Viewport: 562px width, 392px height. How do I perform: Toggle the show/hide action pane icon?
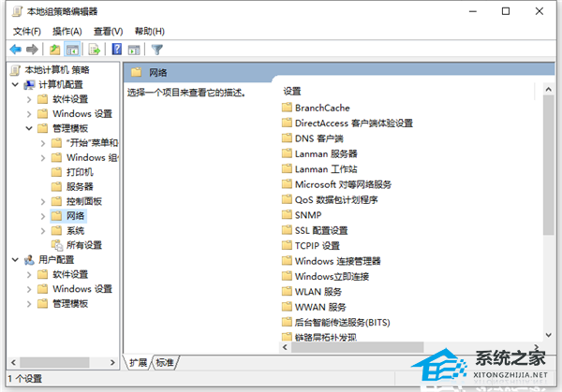click(x=134, y=50)
